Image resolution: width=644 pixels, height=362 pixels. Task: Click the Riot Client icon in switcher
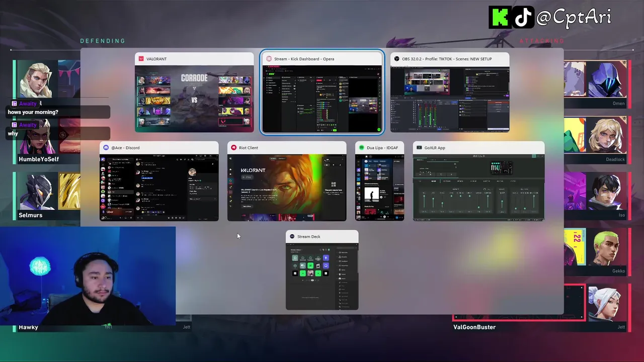click(x=234, y=148)
